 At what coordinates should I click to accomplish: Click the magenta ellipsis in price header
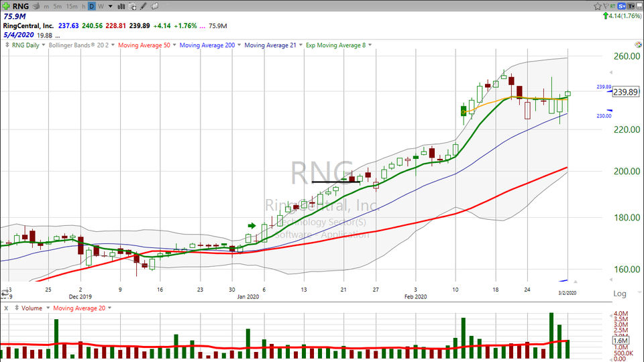[x=202, y=26]
